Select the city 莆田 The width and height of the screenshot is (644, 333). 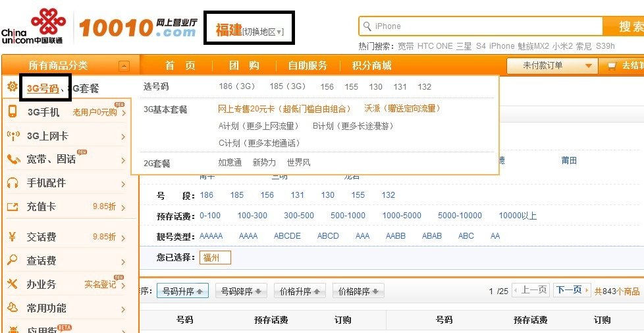[569, 161]
